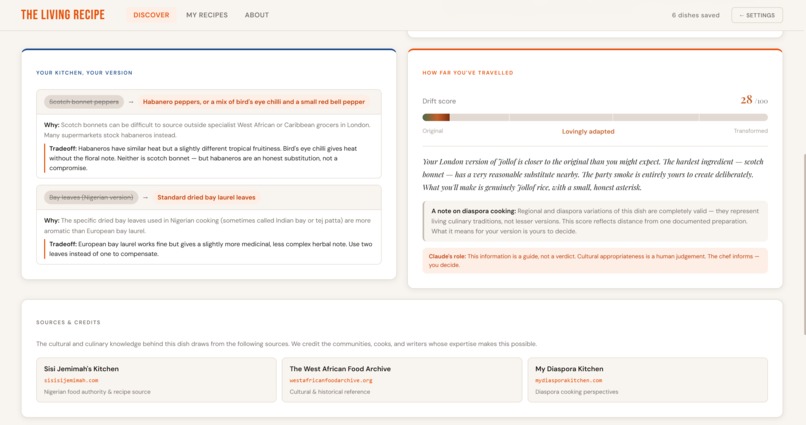Screen dimensions: 806x425
Task: Open the Discover tab
Action: coord(151,15)
